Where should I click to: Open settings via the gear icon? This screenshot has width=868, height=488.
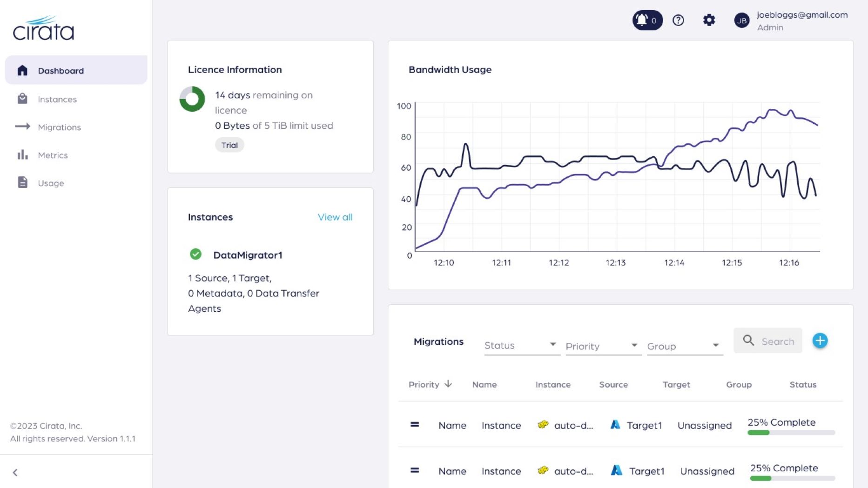708,20
